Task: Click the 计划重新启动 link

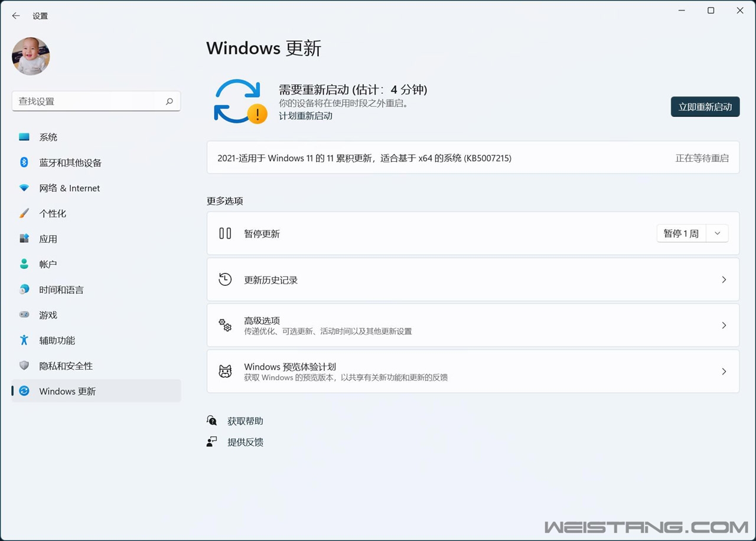Action: click(305, 116)
